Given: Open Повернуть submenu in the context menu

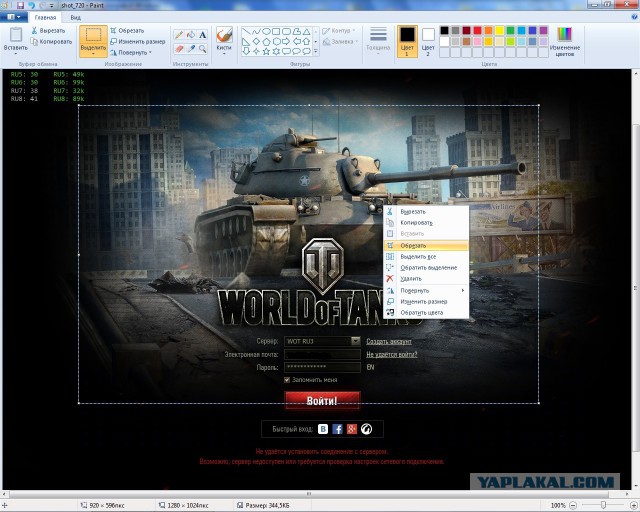Looking at the screenshot, I should [426, 290].
